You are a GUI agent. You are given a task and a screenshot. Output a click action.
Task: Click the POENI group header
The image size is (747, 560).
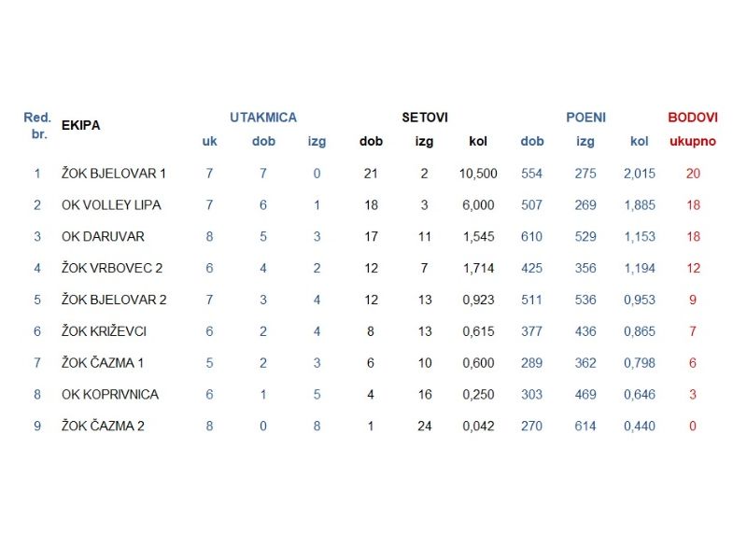585,118
